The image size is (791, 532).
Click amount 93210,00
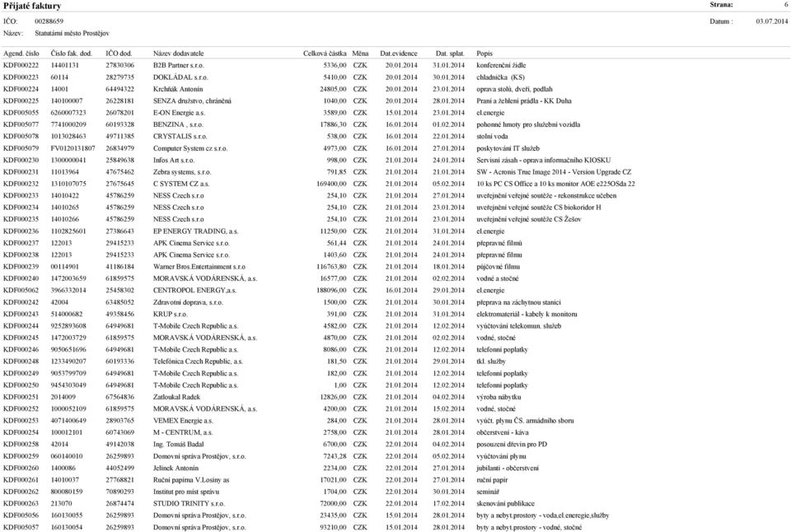point(333,527)
